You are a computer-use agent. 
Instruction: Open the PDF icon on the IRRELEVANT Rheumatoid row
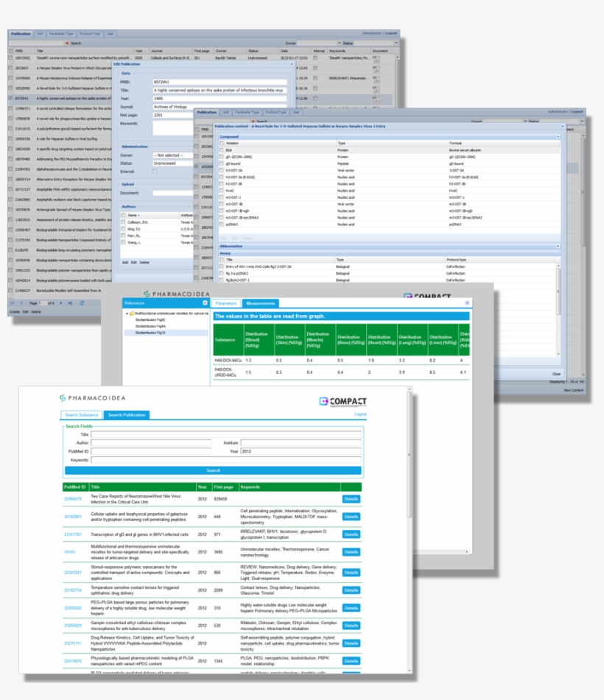tap(376, 79)
